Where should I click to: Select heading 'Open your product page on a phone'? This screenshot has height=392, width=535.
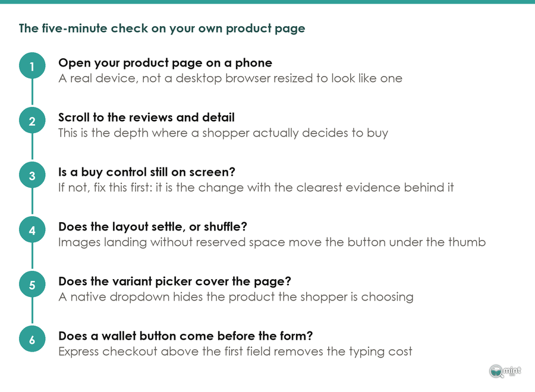point(165,63)
